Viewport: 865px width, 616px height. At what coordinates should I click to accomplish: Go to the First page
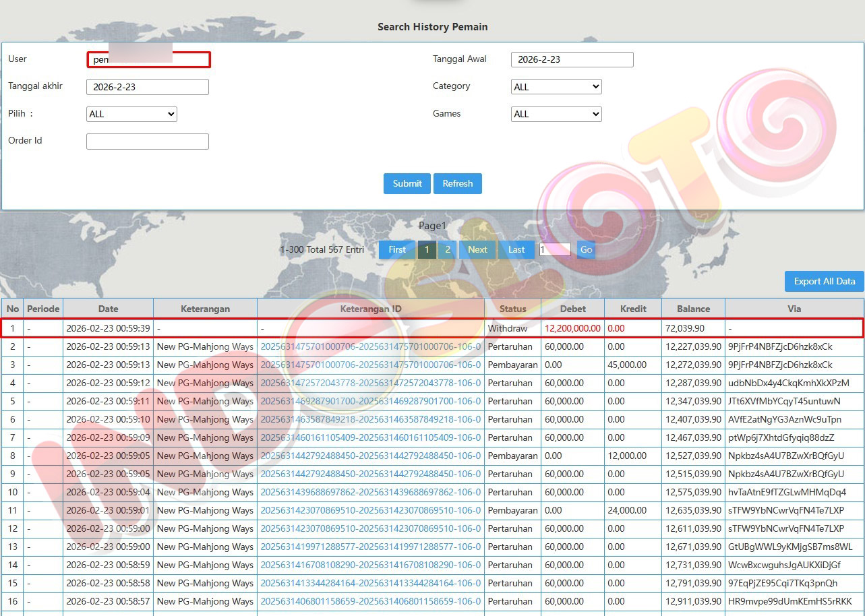(397, 249)
